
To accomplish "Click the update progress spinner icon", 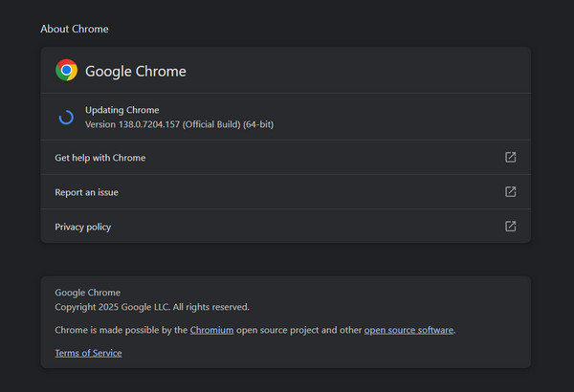I will 66,118.
